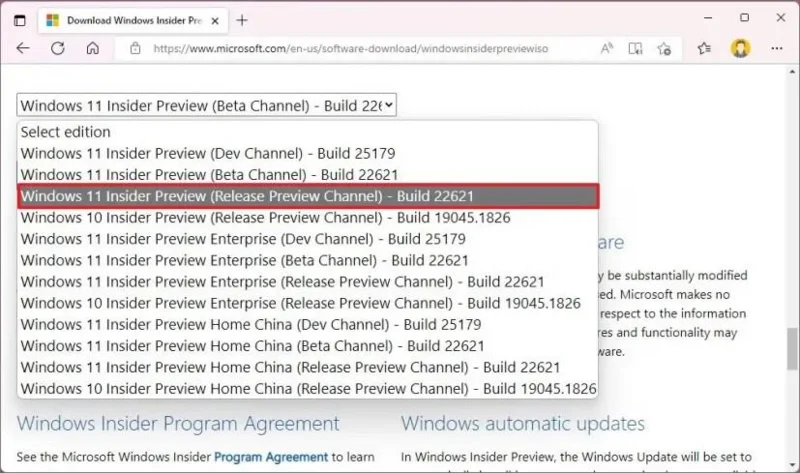Go back to the previous page
Screen dimensions: 800x473
click(23, 48)
